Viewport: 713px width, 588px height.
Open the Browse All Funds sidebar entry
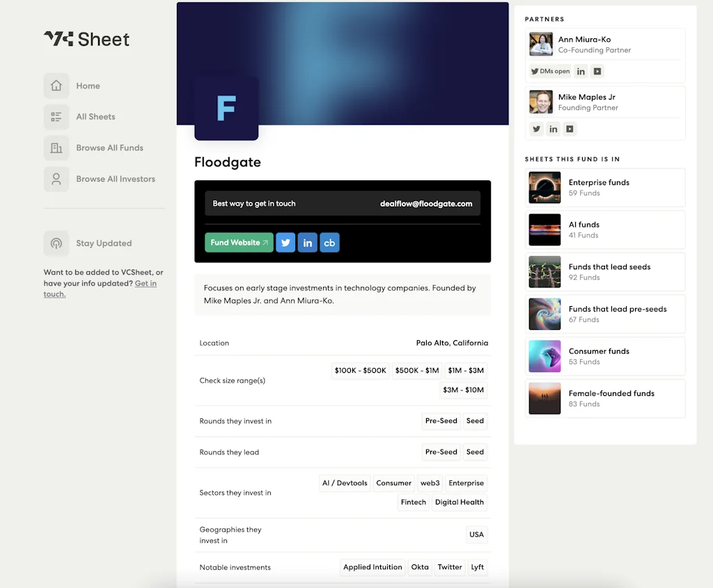[x=110, y=148]
